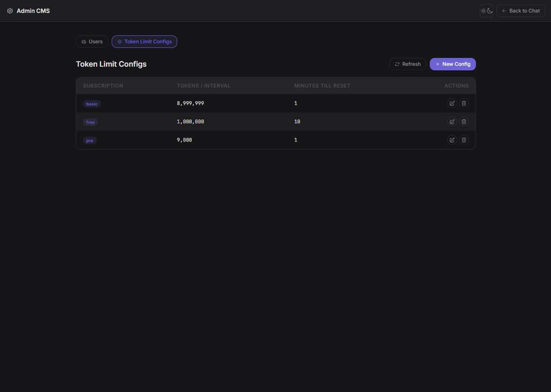Edit the free subscription config

click(452, 122)
